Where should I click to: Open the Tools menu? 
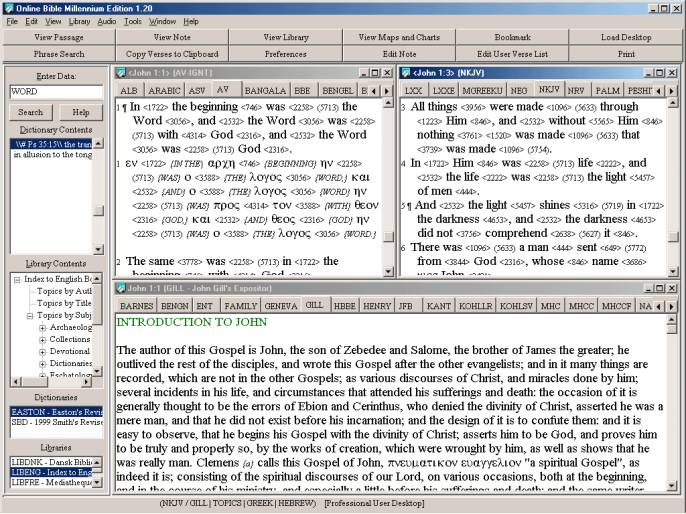pyautogui.click(x=133, y=21)
